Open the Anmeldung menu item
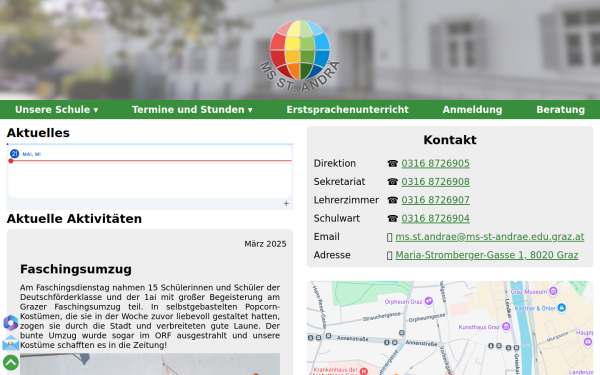Viewport: 600px width, 375px height. pos(472,110)
